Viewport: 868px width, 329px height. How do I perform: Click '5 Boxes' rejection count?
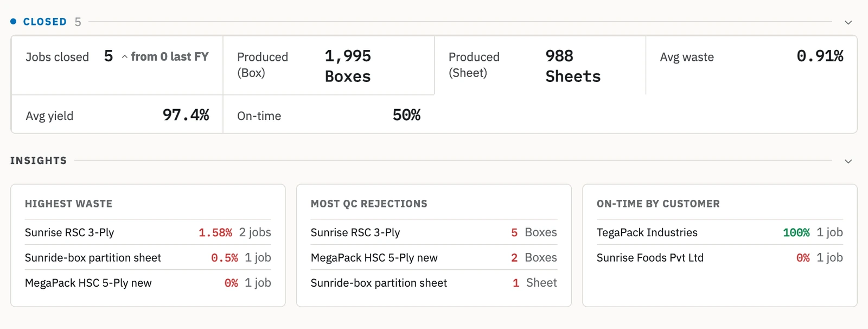tap(534, 232)
